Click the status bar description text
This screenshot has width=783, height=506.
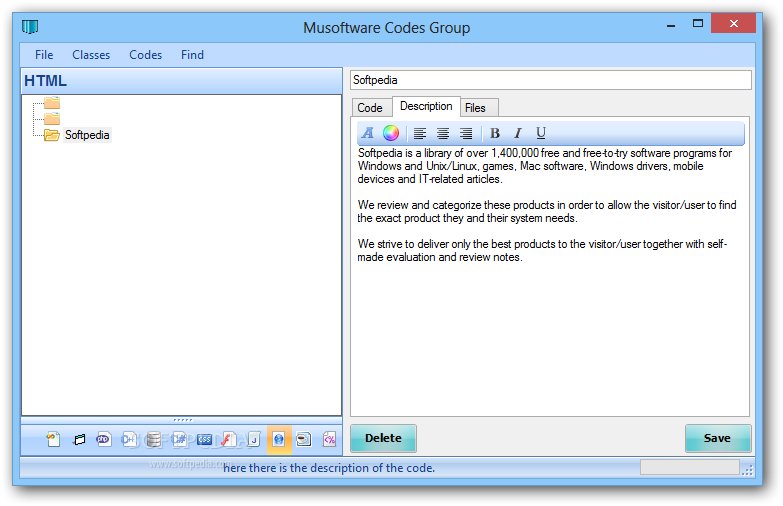click(329, 468)
